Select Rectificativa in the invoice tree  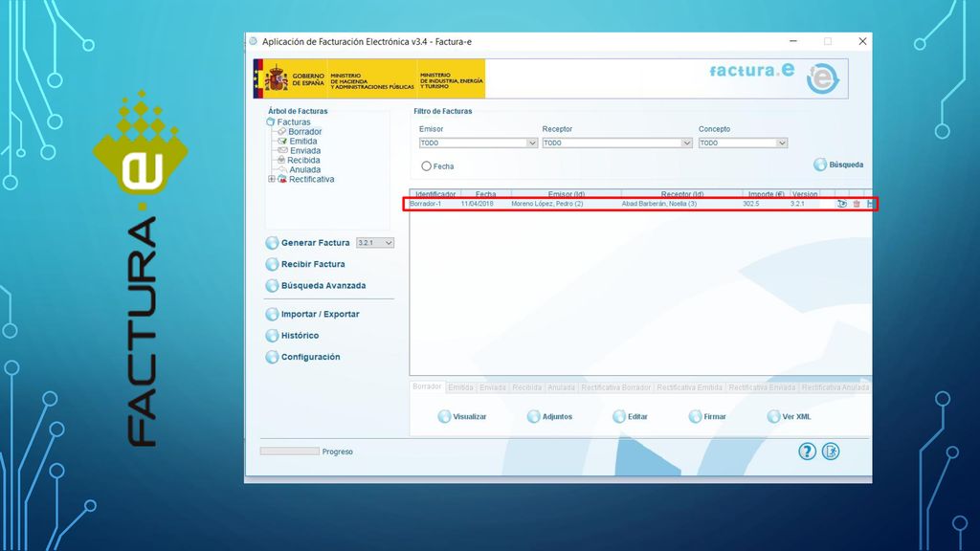pos(311,179)
